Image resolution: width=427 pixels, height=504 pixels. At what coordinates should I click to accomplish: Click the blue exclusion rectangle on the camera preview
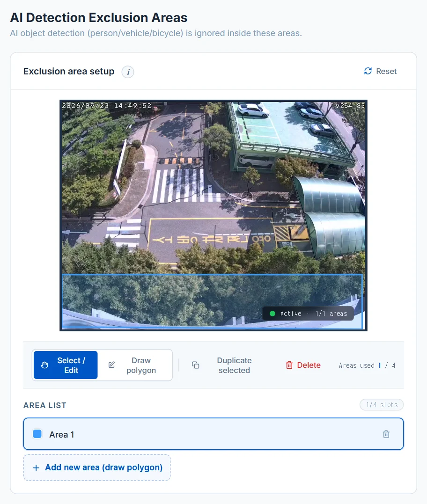(x=212, y=301)
